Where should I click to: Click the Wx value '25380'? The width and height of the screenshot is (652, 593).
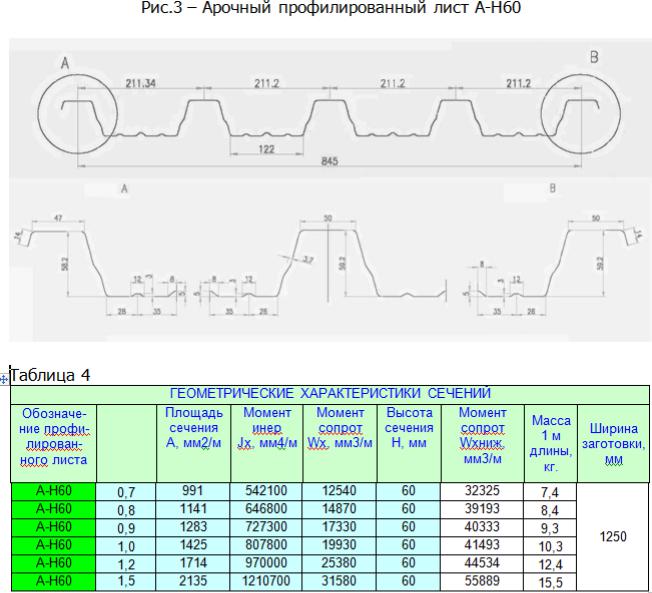339,563
